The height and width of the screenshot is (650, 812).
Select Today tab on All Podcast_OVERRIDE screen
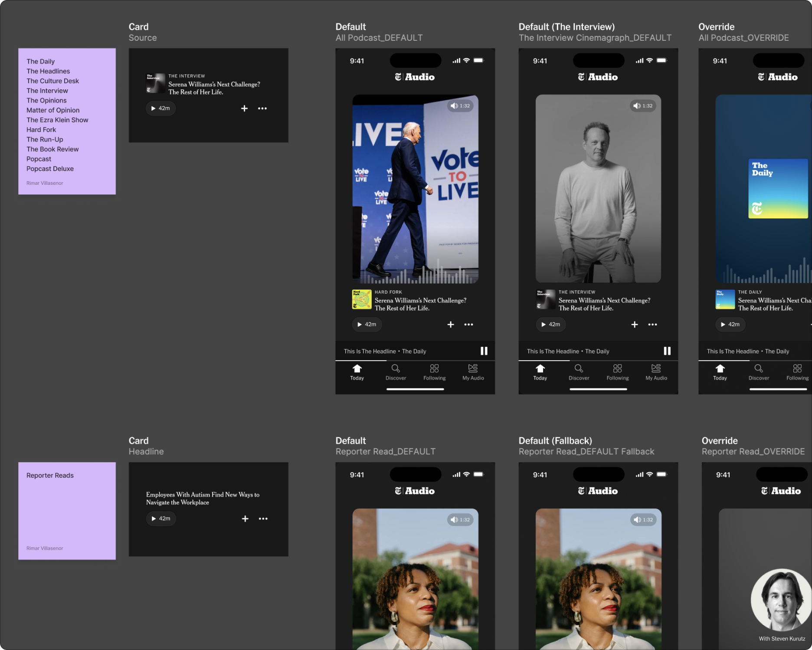click(720, 372)
